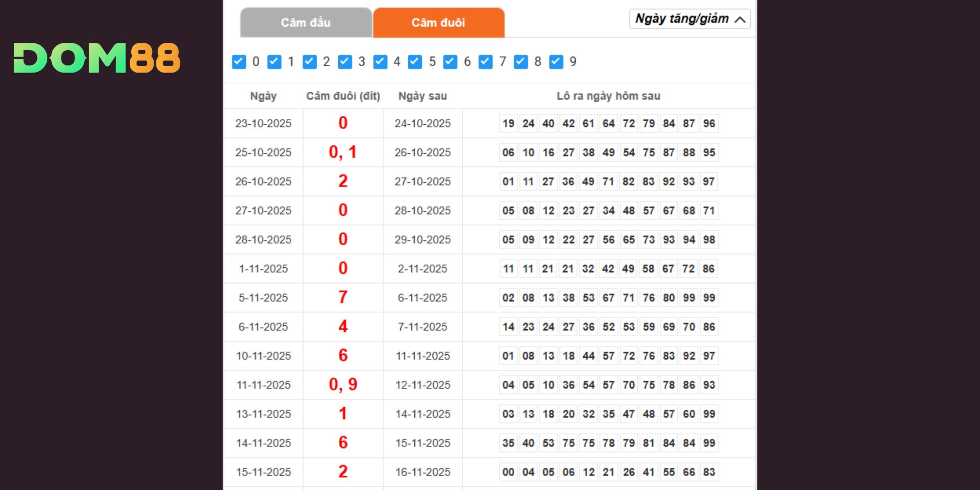Screen dimensions: 980x490
Task: Uncheck the digit 2 checkbox
Action: click(309, 62)
